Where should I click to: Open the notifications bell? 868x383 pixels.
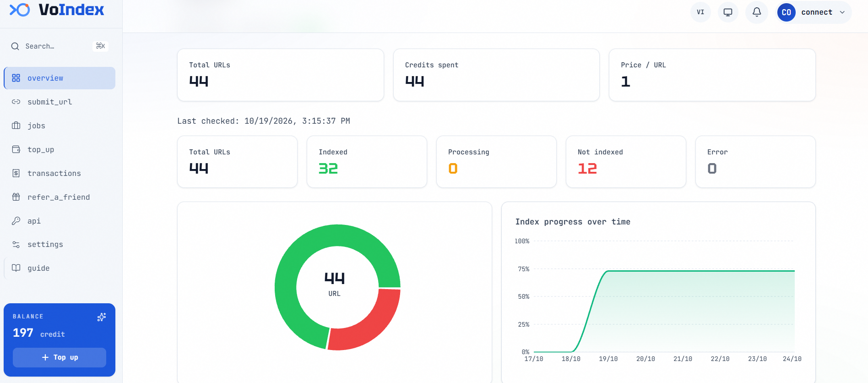pos(757,12)
